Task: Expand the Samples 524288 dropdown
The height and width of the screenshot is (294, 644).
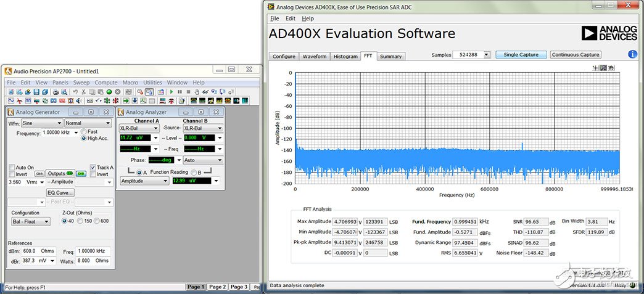Action: point(486,55)
